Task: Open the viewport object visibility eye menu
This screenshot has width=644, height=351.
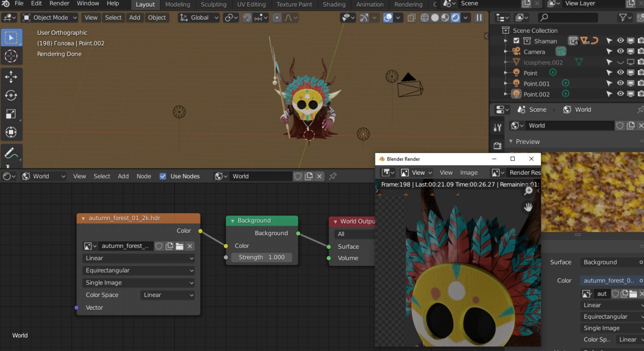Action: click(x=348, y=18)
